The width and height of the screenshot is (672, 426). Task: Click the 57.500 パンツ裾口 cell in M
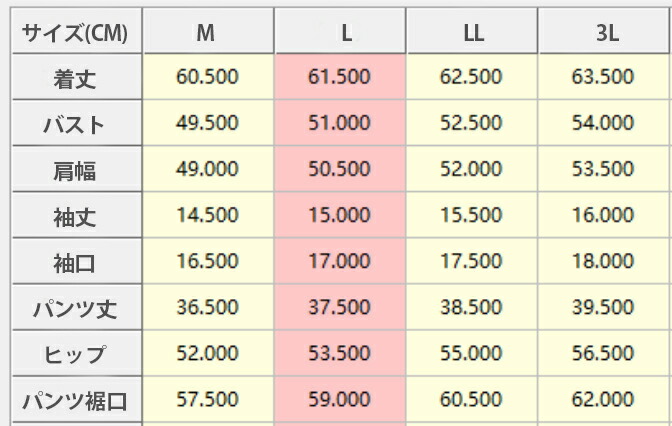coord(207,400)
